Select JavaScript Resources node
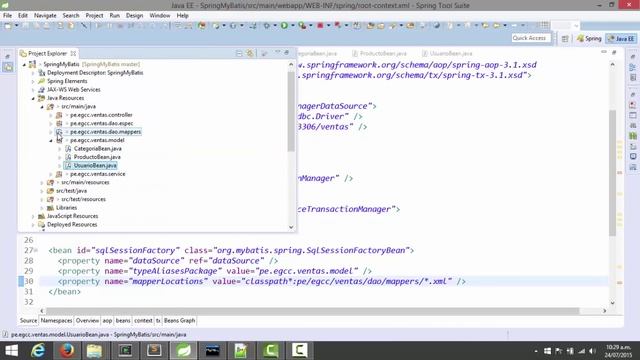The image size is (640, 360). pyautogui.click(x=72, y=216)
